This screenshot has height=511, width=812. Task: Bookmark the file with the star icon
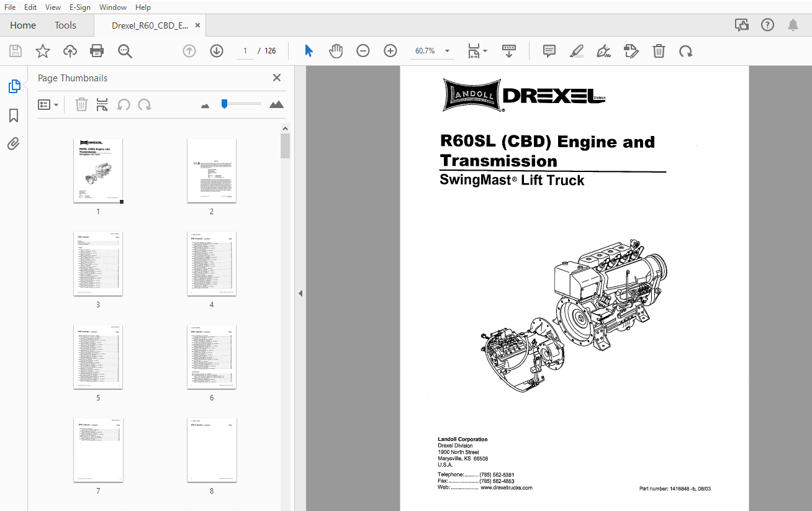tap(43, 51)
